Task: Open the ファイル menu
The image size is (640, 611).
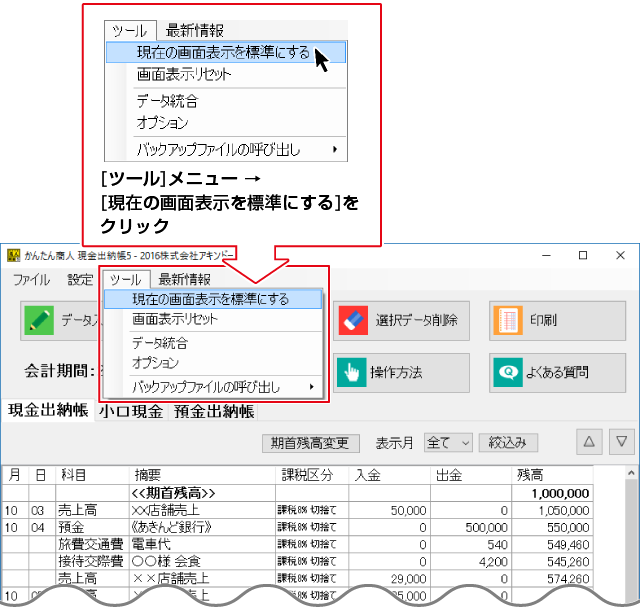Action: [32, 280]
